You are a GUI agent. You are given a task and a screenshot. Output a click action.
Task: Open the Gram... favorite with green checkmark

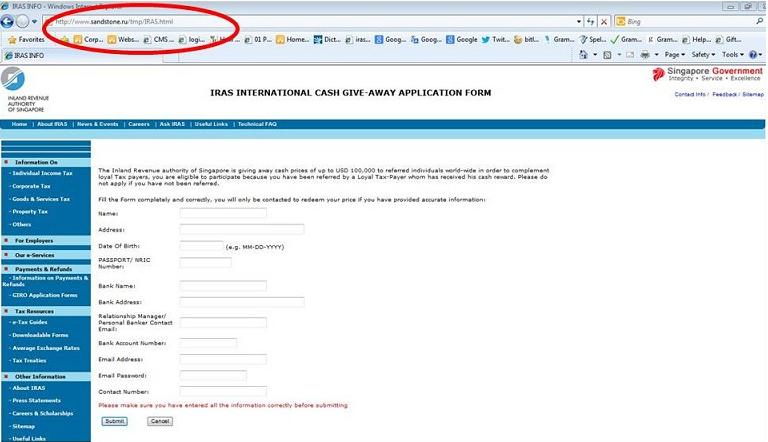pos(626,39)
